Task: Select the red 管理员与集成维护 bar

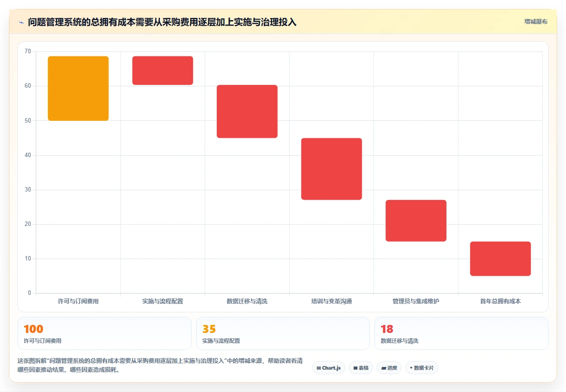Action: [416, 221]
